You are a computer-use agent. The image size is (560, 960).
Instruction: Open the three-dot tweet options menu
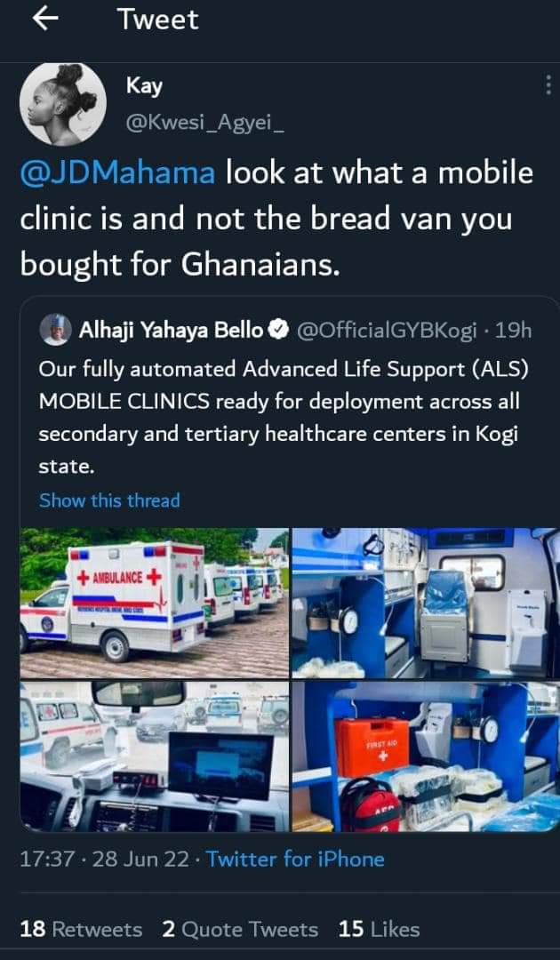[548, 84]
